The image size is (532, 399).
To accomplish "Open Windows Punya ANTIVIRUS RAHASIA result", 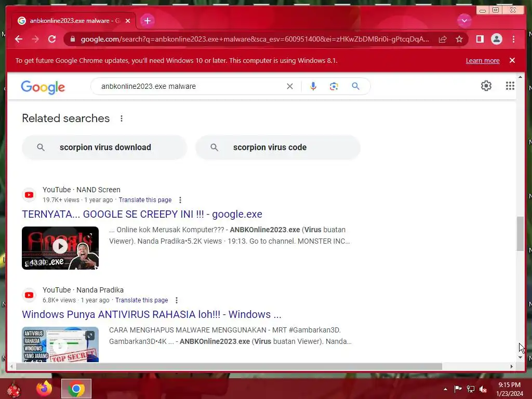I will (x=151, y=314).
